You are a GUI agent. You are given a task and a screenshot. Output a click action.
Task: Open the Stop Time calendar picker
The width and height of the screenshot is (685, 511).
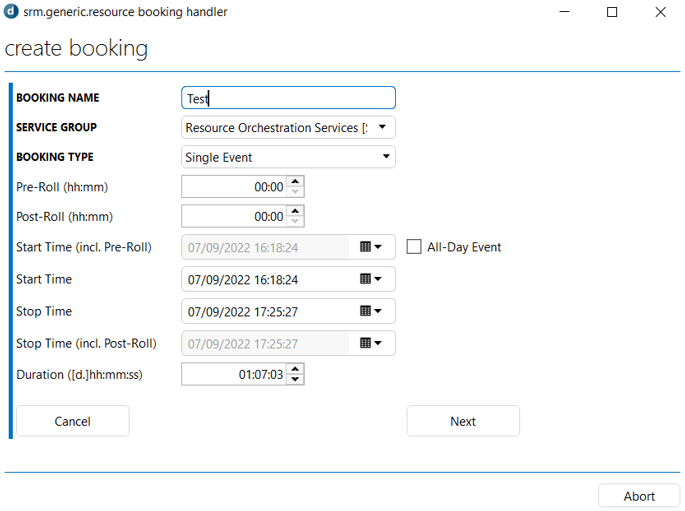click(x=370, y=311)
